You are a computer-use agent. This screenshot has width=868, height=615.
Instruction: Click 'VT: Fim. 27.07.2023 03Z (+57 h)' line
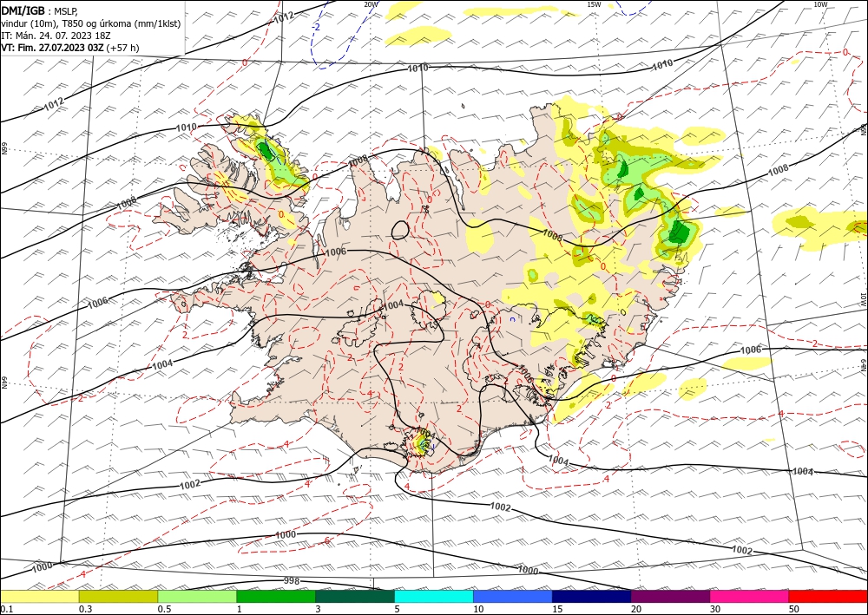[x=70, y=48]
